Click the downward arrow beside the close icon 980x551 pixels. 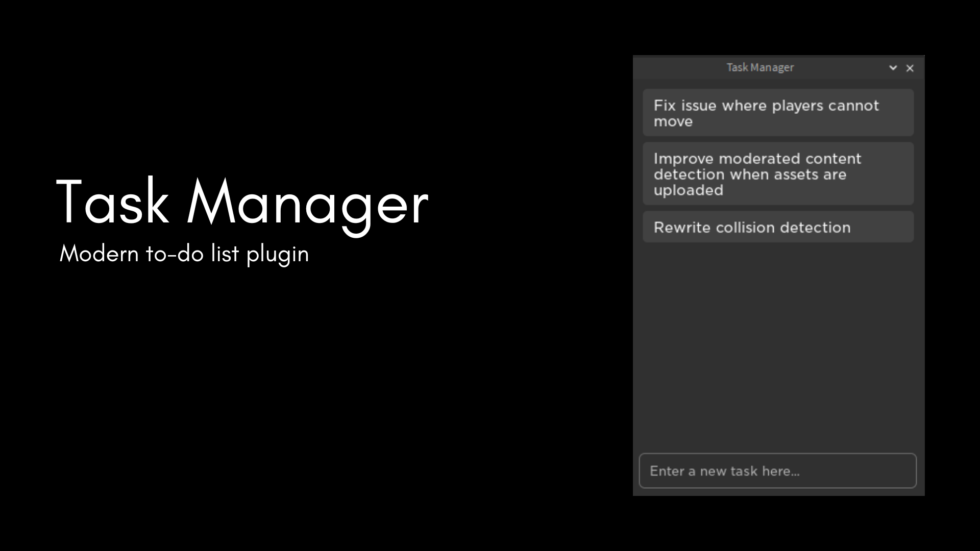(893, 68)
